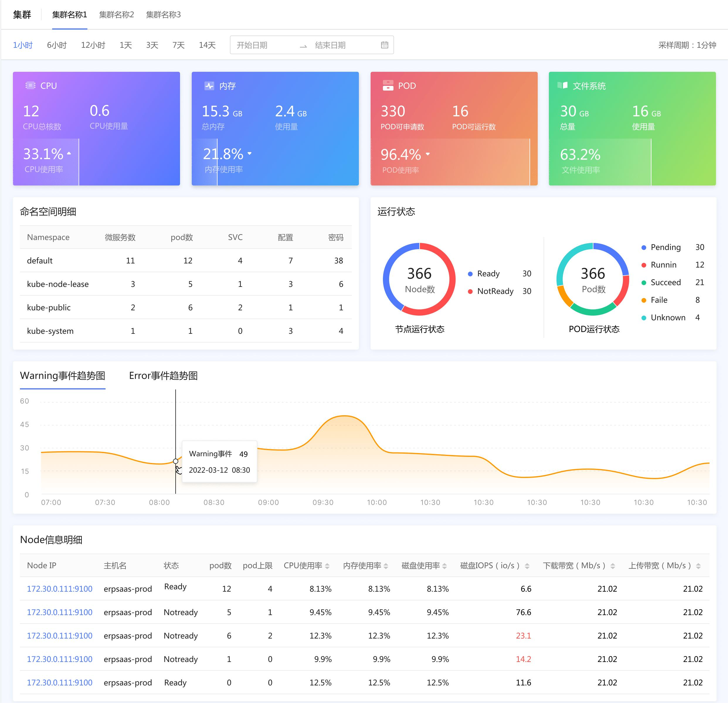Select the 1天 time range
Image resolution: width=728 pixels, height=703 pixels.
point(125,45)
